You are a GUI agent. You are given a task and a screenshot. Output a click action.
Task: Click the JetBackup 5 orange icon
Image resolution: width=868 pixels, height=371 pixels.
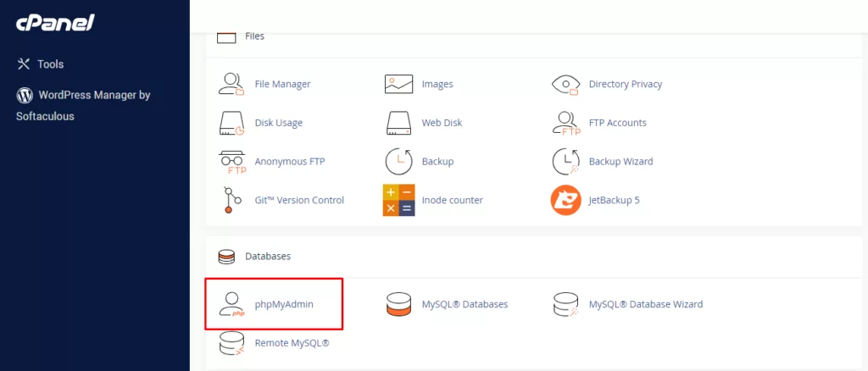pyautogui.click(x=565, y=200)
